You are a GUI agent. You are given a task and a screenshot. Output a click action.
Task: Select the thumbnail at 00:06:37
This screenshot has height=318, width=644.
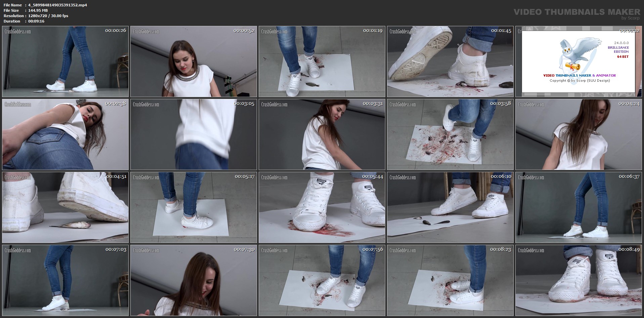click(x=578, y=207)
